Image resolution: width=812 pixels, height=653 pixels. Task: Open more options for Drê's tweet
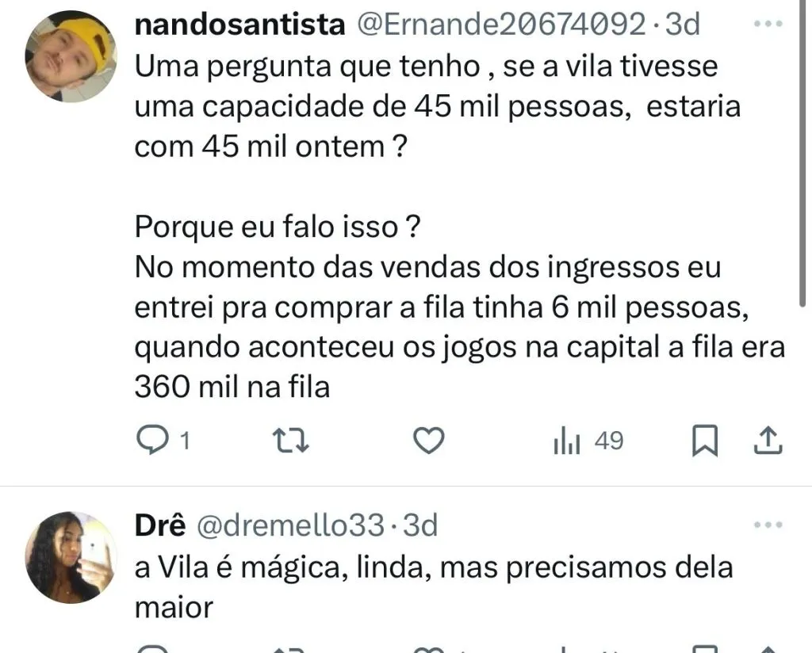[x=767, y=525]
